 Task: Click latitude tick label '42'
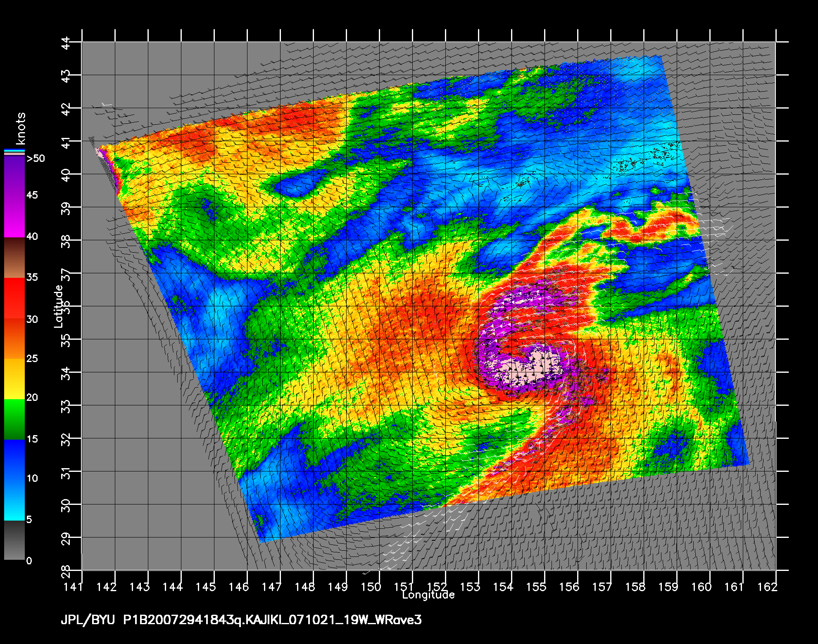pyautogui.click(x=66, y=109)
